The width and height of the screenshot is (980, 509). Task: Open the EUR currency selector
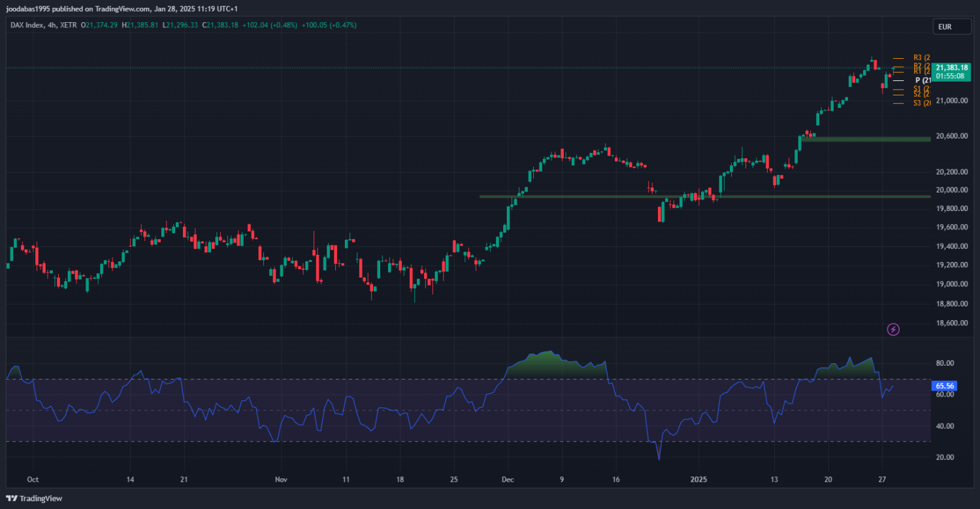945,27
